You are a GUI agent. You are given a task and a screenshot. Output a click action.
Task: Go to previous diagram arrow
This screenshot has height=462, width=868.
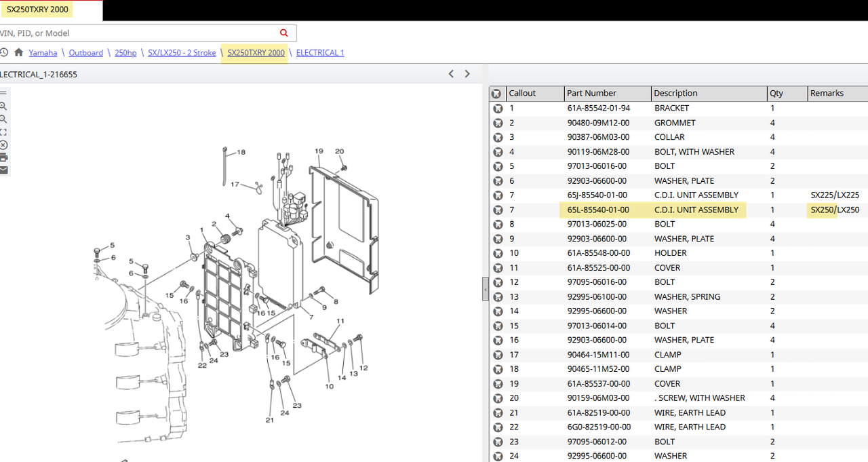point(451,74)
